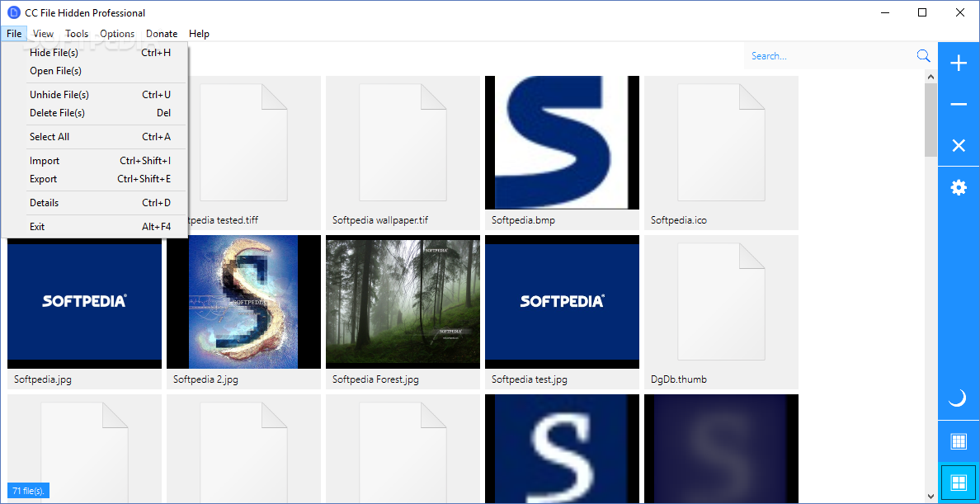
Task: Choose Select All menu entry
Action: coord(94,137)
